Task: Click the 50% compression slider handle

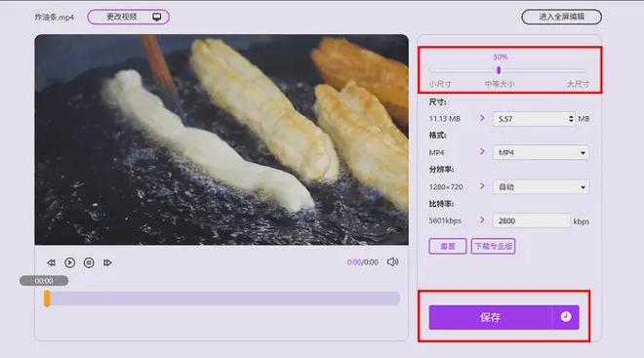Action: (x=499, y=70)
